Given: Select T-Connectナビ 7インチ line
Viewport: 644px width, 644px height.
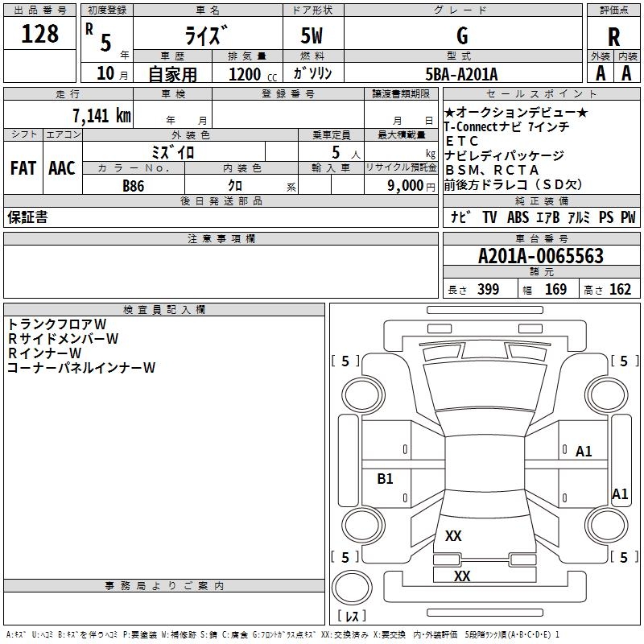Looking at the screenshot, I should point(506,126).
